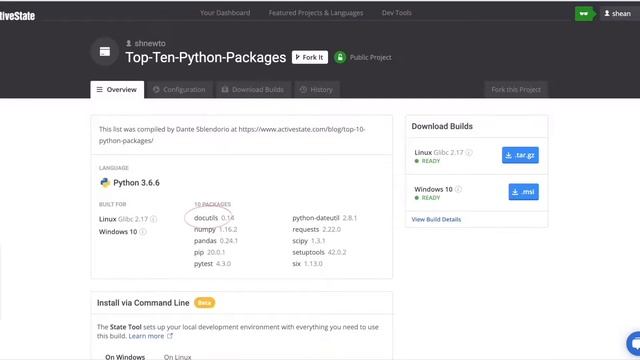
Task: Click the Install via Command Line heading
Action: pos(143,303)
